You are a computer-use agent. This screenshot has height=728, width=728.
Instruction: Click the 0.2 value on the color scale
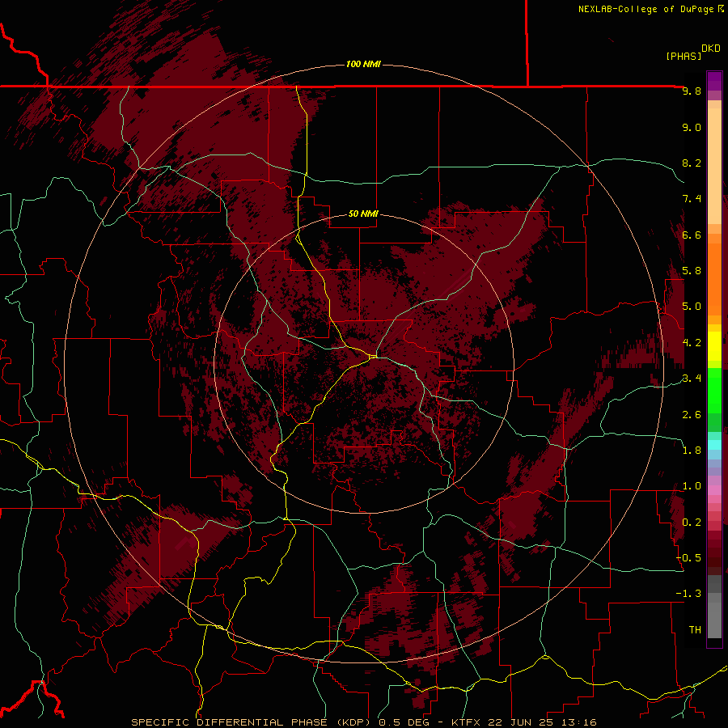(x=692, y=522)
